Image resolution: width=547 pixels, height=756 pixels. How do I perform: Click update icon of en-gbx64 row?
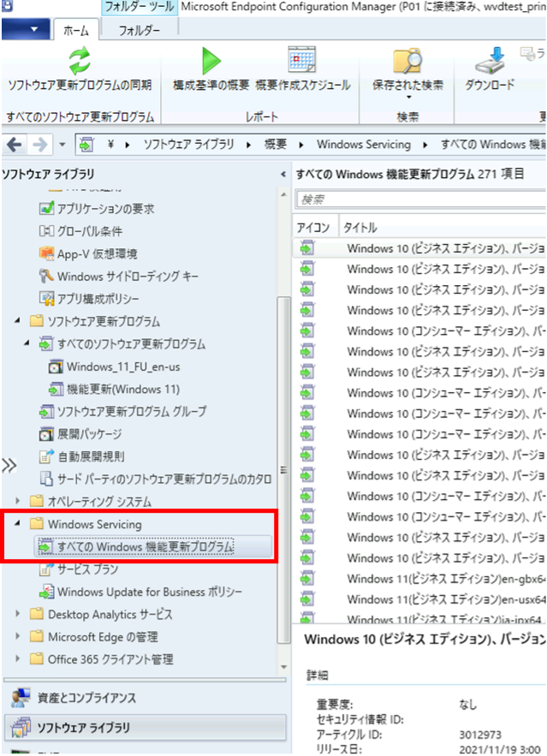(307, 578)
